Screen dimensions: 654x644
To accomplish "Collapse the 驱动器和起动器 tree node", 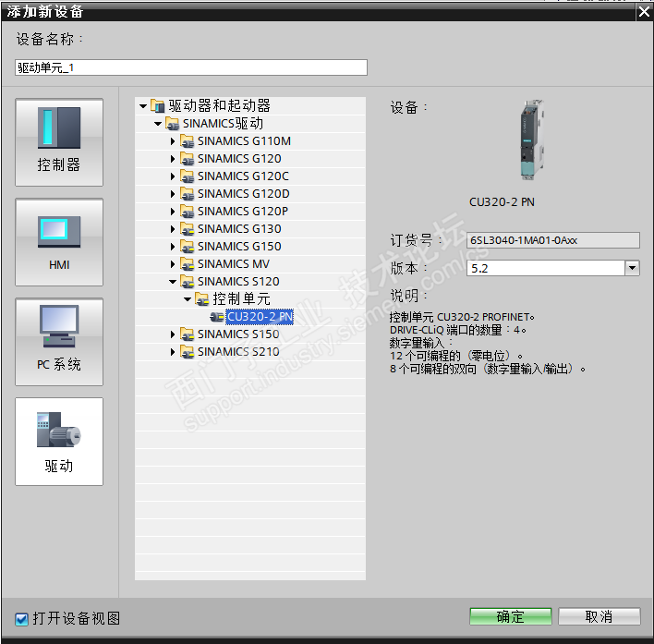I will (x=143, y=106).
